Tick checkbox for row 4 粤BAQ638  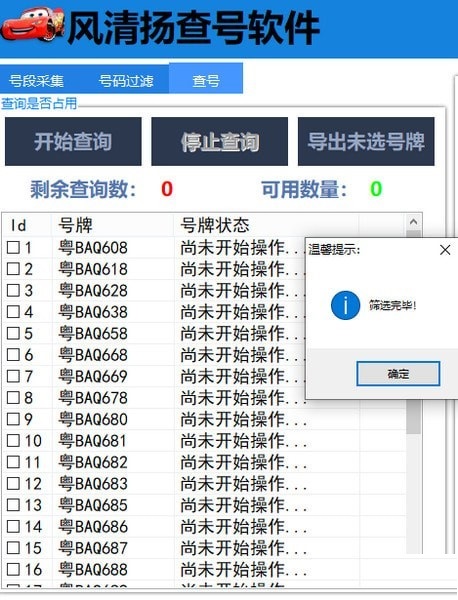(x=13, y=312)
